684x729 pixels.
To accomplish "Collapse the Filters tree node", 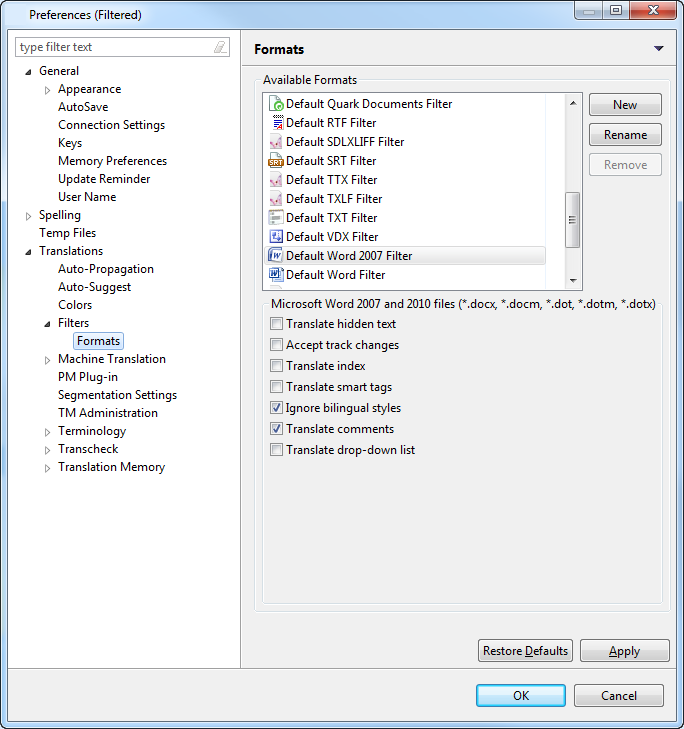I will point(47,324).
